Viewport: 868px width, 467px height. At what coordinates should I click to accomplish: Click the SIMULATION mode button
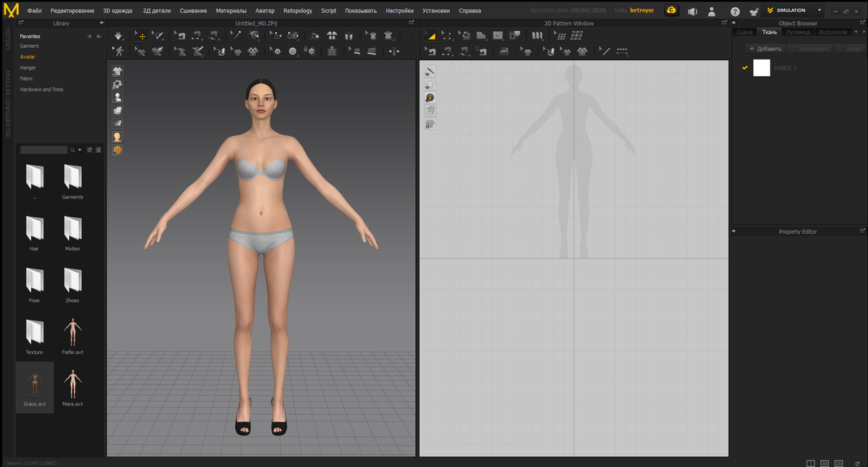(786, 10)
